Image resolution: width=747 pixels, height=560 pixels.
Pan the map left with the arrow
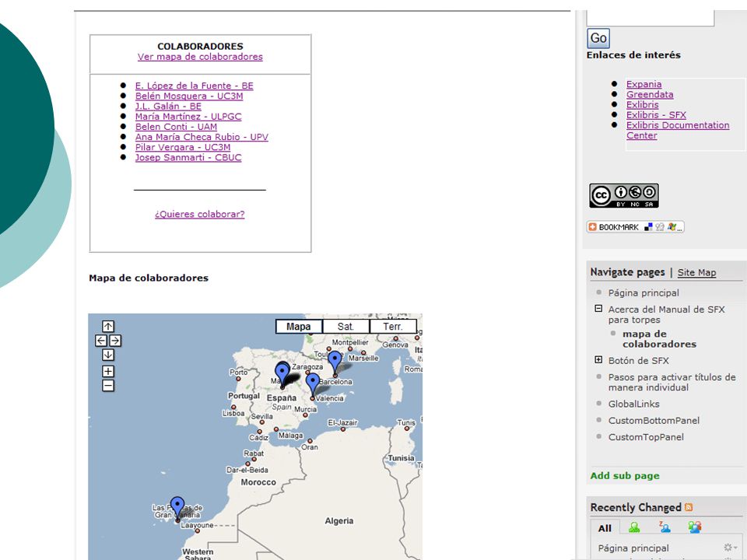101,341
